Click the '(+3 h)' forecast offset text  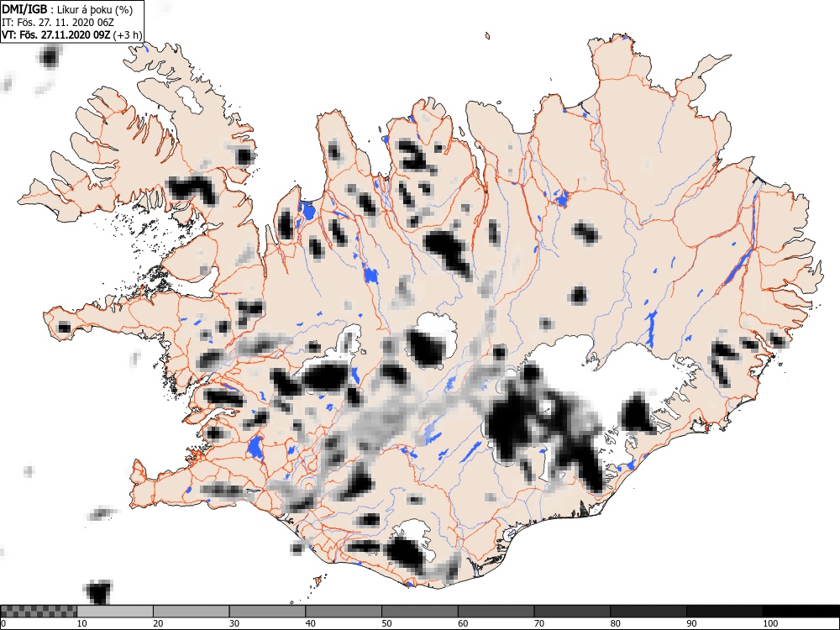(x=128, y=36)
